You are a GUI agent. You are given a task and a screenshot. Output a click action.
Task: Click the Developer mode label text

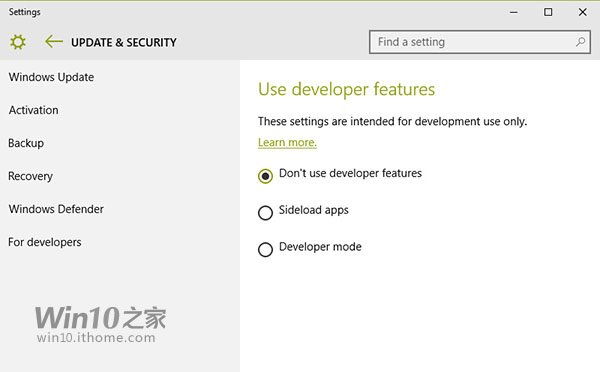coord(320,246)
